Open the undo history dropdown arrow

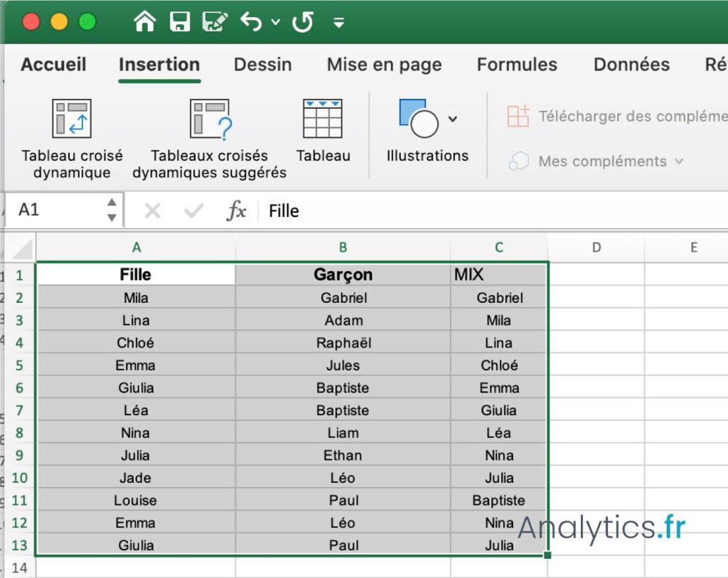coord(276,22)
